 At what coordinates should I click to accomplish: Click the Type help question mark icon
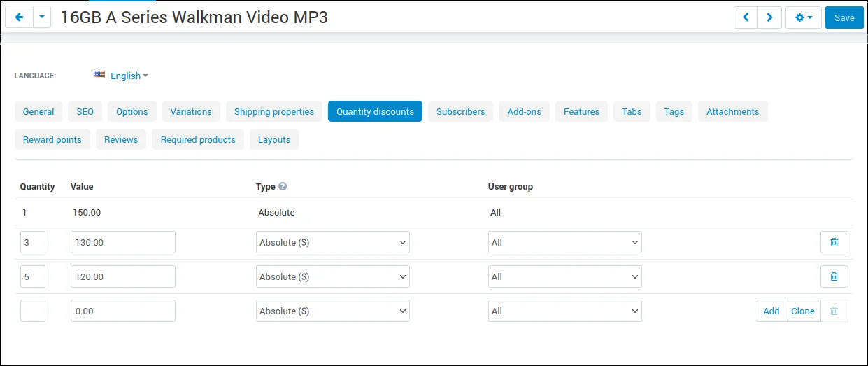tap(283, 186)
